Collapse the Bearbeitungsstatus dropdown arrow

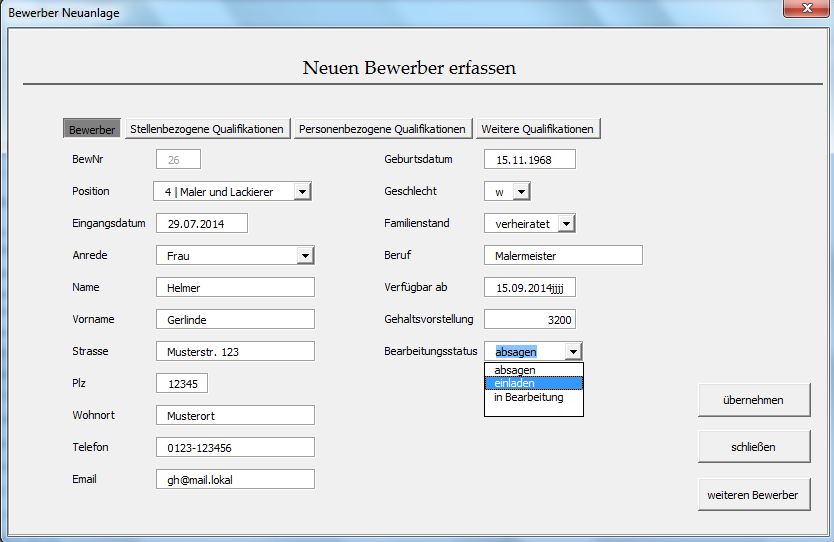(572, 352)
